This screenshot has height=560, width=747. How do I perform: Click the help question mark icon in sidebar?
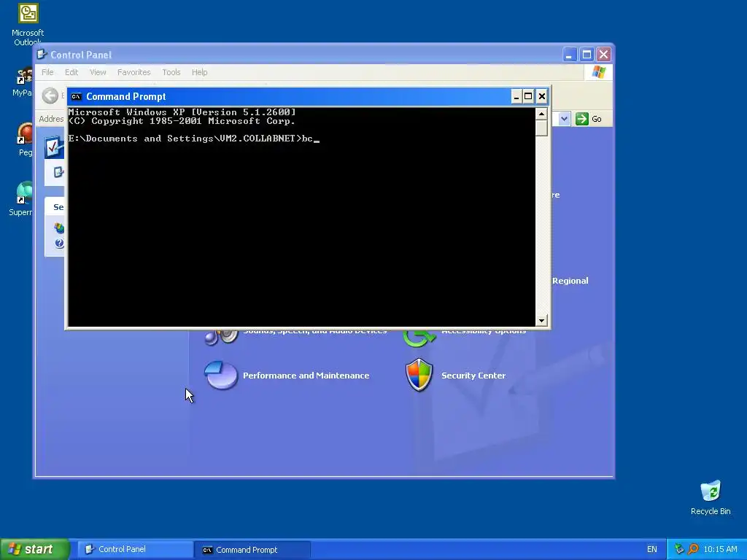(60, 244)
